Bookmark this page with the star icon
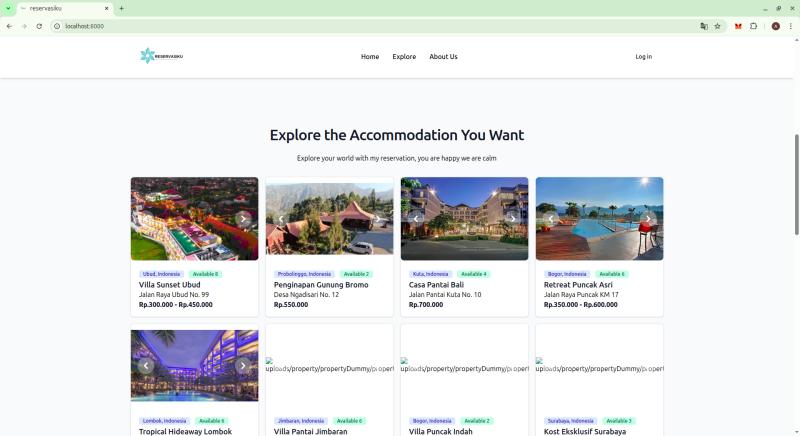Image resolution: width=800 pixels, height=436 pixels. [717, 26]
